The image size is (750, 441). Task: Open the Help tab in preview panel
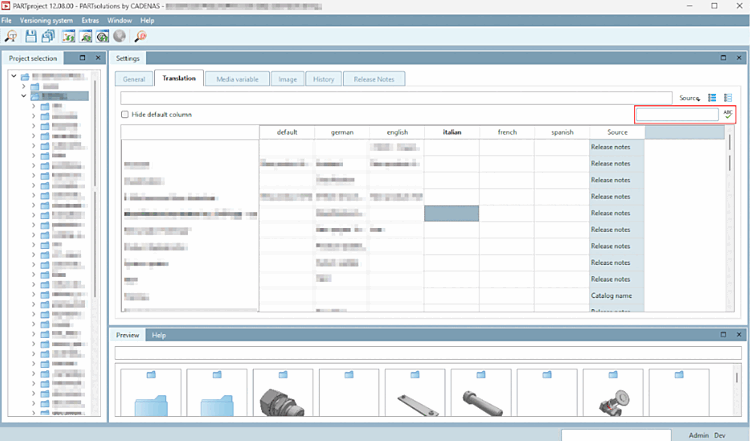pyautogui.click(x=158, y=335)
